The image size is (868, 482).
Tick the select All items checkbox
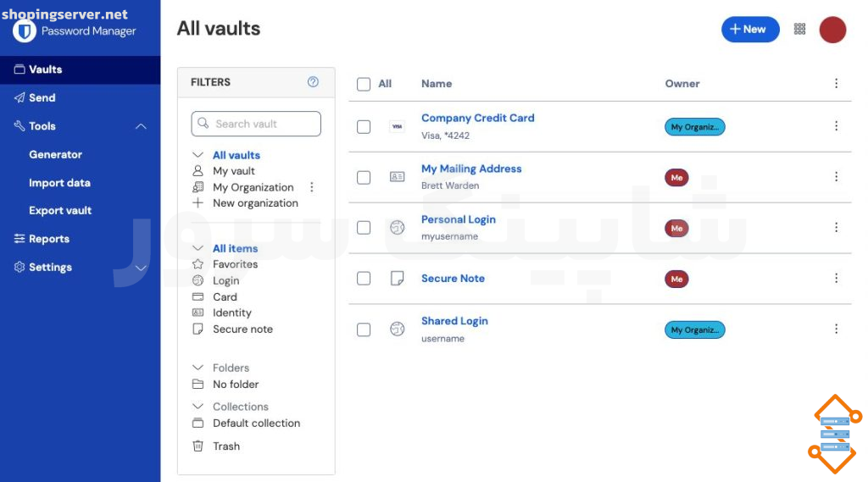[364, 84]
